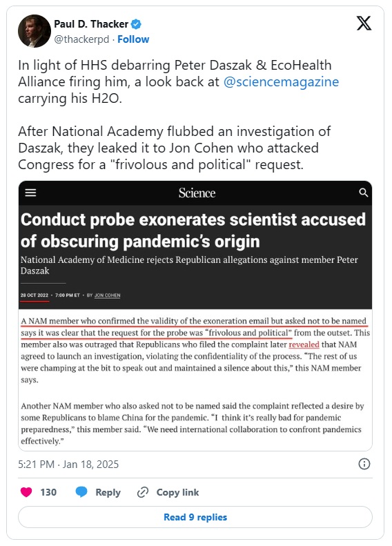
Task: Open Paul D. Thacker's profile picture
Action: (x=34, y=31)
